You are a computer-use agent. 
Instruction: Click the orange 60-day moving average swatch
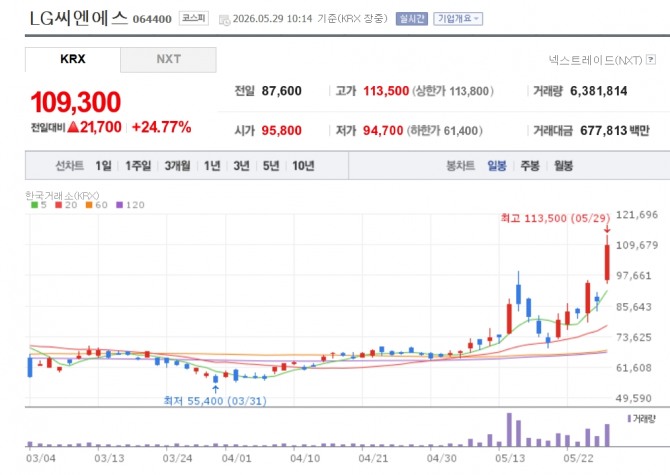coord(89,205)
